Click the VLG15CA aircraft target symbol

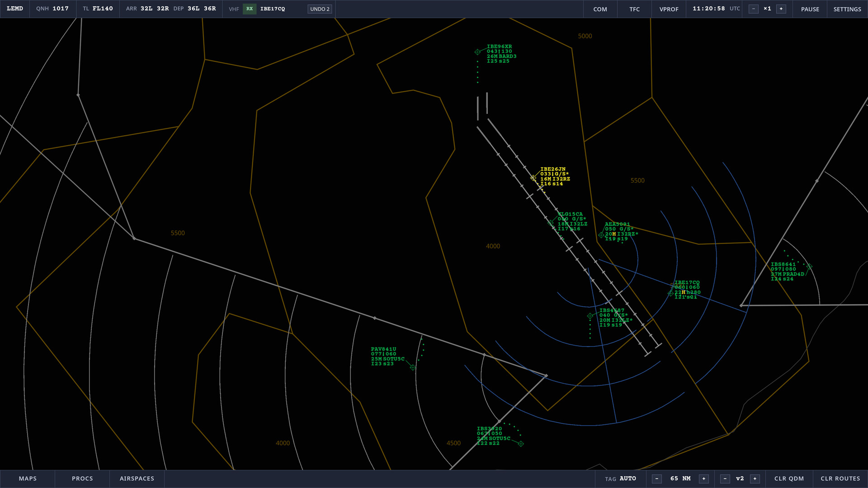551,223
